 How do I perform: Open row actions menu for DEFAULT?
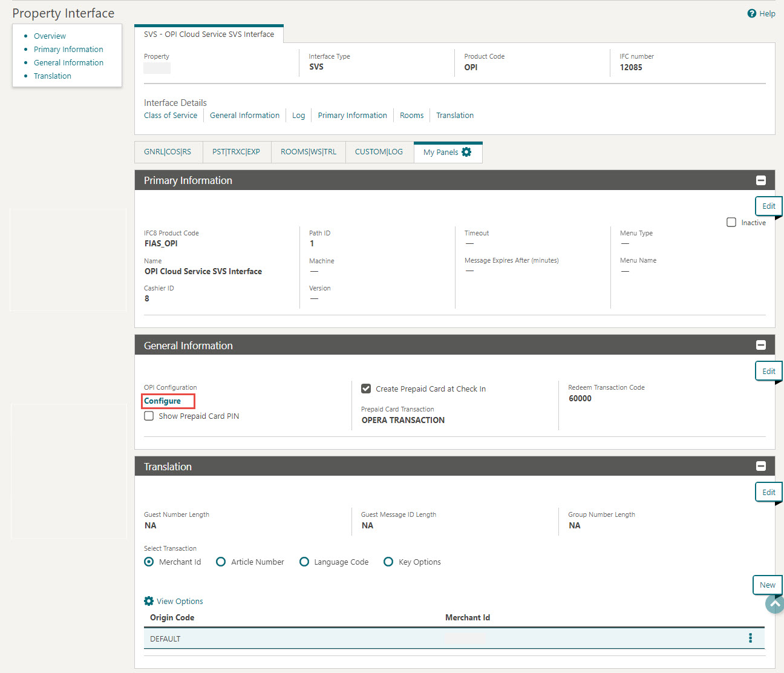[751, 638]
